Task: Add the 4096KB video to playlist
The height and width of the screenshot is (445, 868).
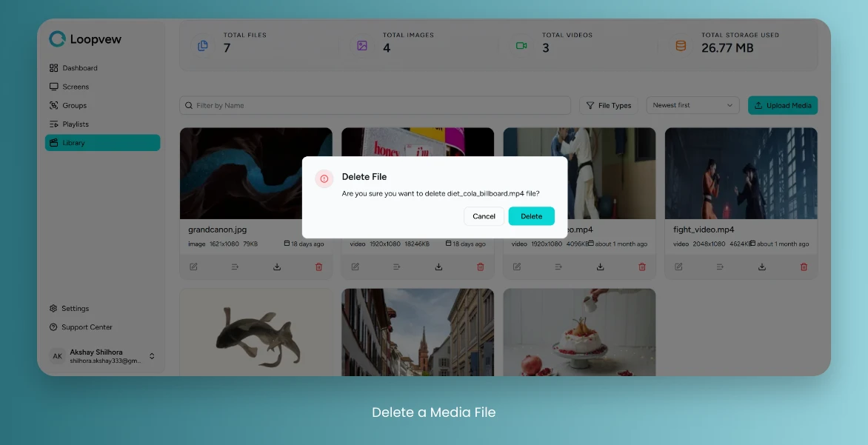Action: pyautogui.click(x=558, y=267)
